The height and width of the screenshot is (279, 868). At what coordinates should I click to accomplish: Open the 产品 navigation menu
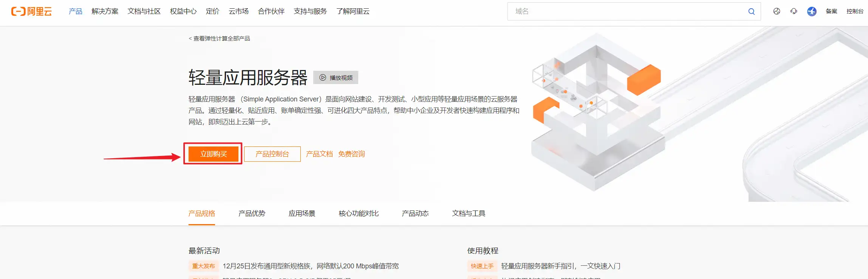[x=75, y=11]
